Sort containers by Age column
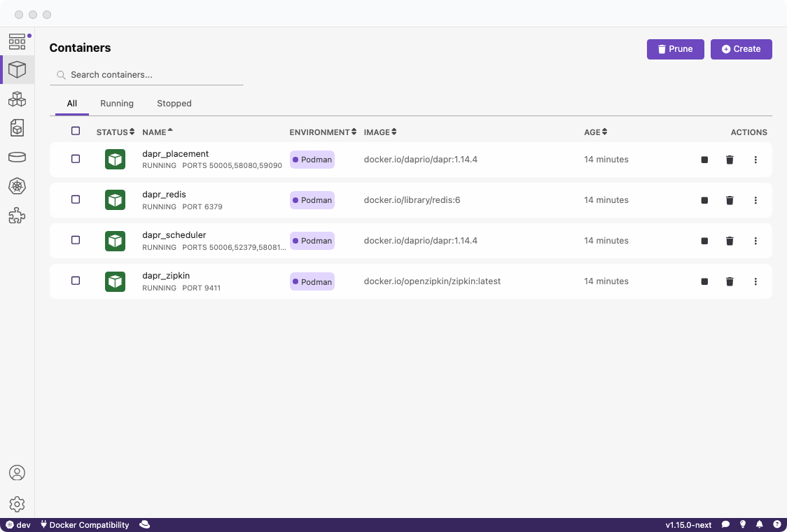The height and width of the screenshot is (532, 787). click(x=595, y=132)
